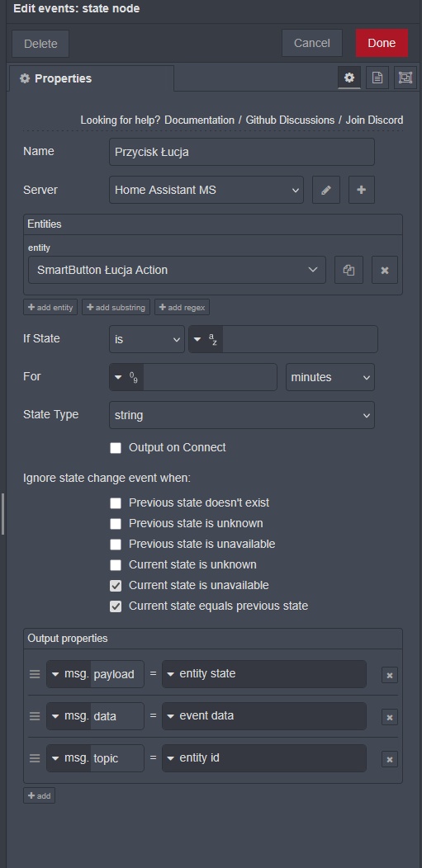
Task: Delete the msg.payload output property
Action: [389, 675]
